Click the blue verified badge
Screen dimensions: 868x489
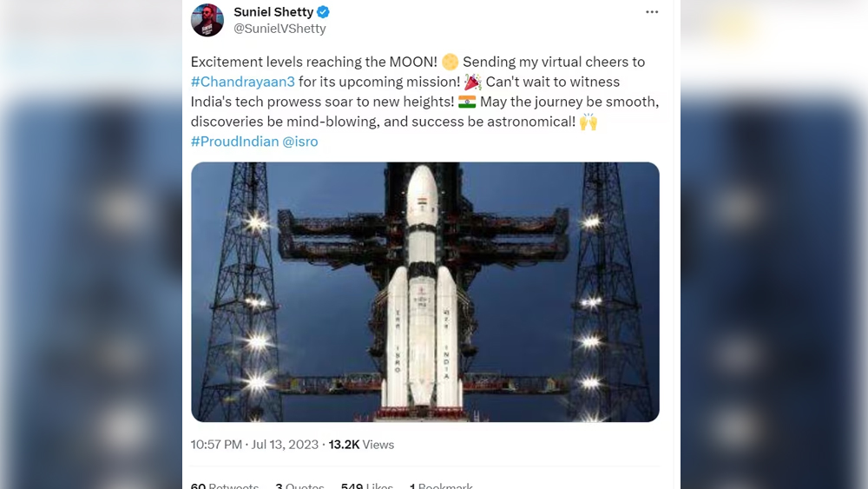tap(324, 12)
